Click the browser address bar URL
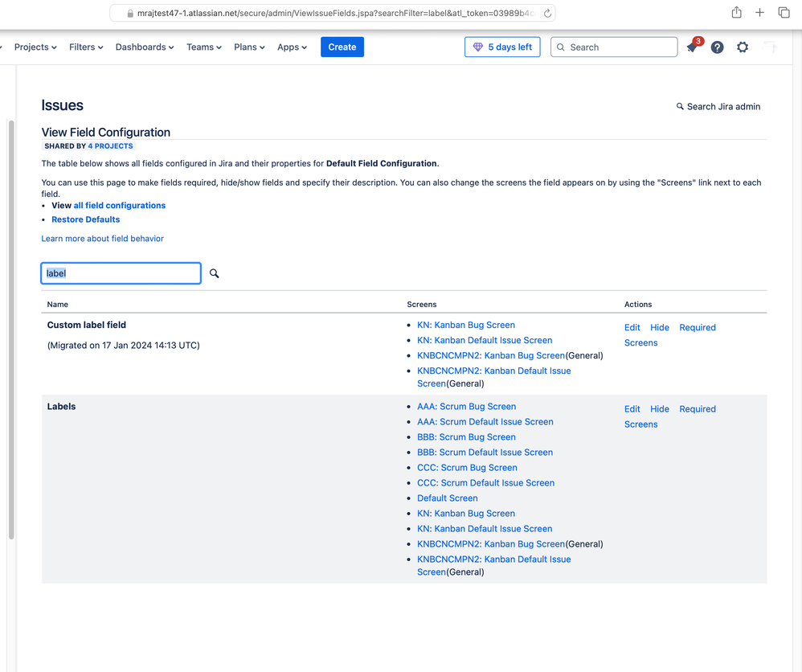The width and height of the screenshot is (802, 672). tap(333, 14)
